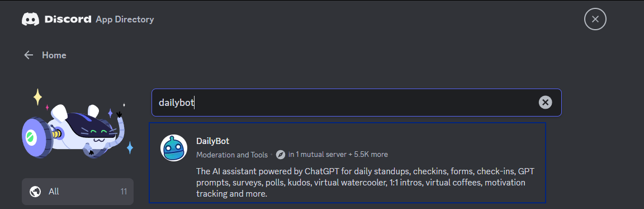This screenshot has width=644, height=209.
Task: Click the compass icon next to mutual server
Action: click(281, 155)
